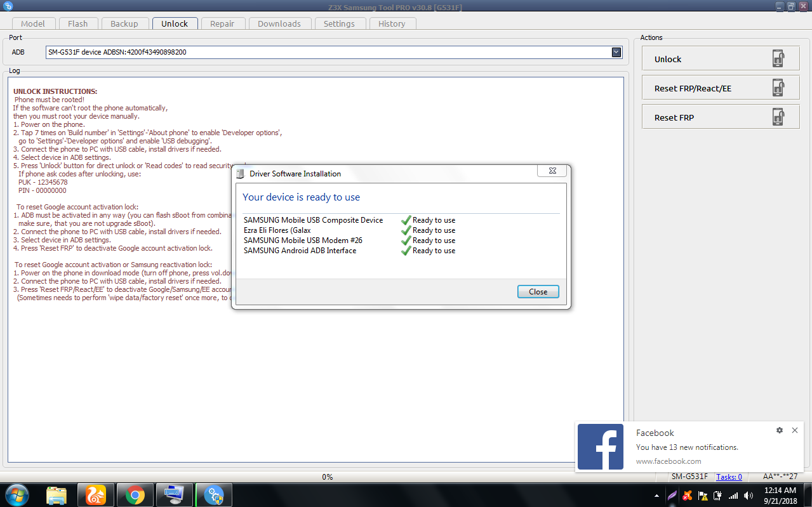Open the Action Center flag icon
The height and width of the screenshot is (507, 812).
tap(703, 496)
